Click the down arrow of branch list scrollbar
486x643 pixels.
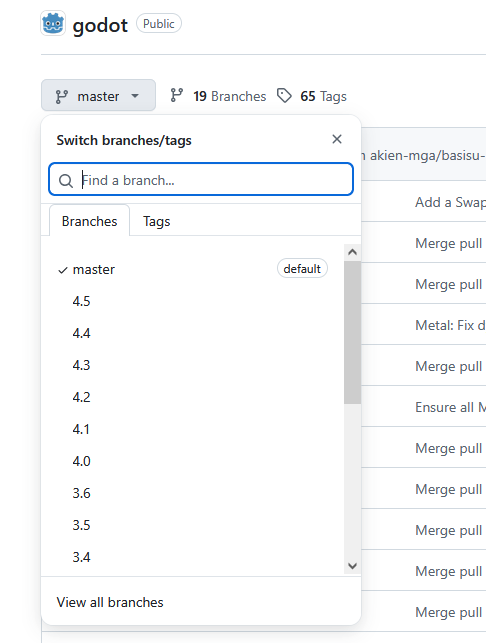click(x=352, y=566)
